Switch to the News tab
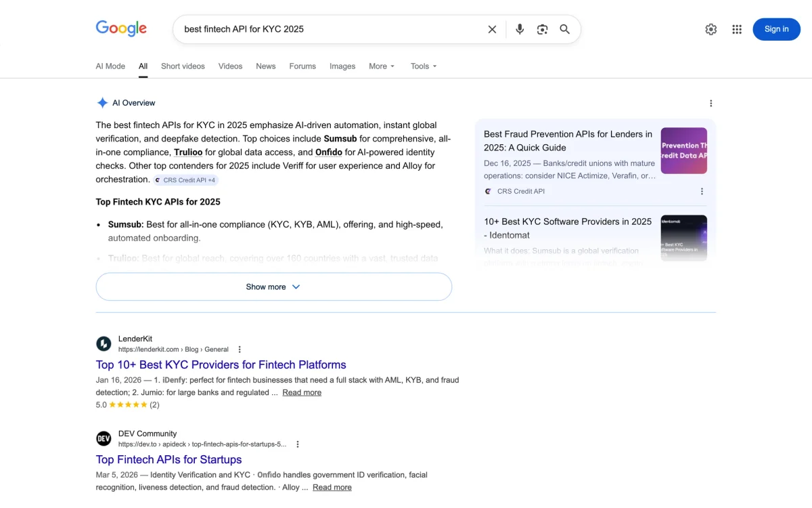Viewport: 812px width, 508px height. tap(265, 66)
